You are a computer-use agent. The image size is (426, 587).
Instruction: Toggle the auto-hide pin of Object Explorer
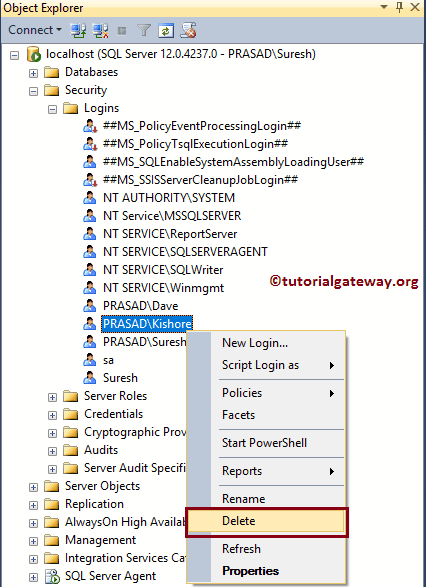tap(399, 7)
